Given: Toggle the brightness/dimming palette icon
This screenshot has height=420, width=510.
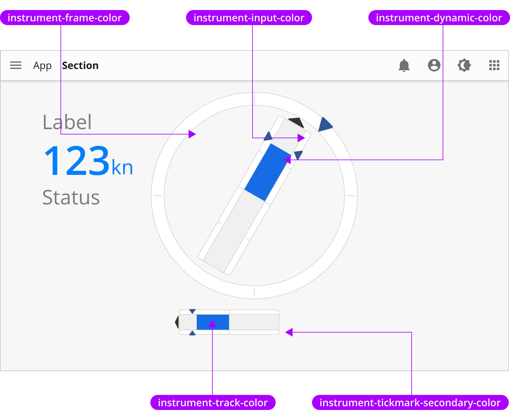Looking at the screenshot, I should click(464, 65).
